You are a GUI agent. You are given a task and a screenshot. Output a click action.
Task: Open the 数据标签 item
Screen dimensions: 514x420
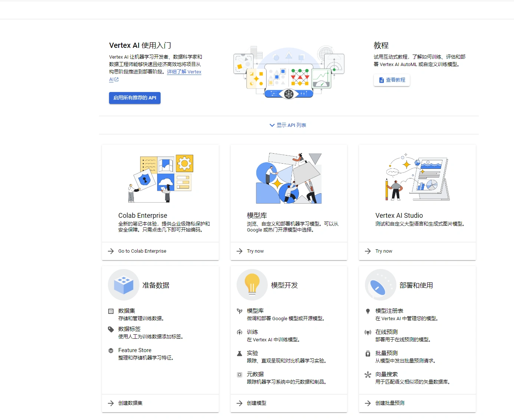pos(129,329)
